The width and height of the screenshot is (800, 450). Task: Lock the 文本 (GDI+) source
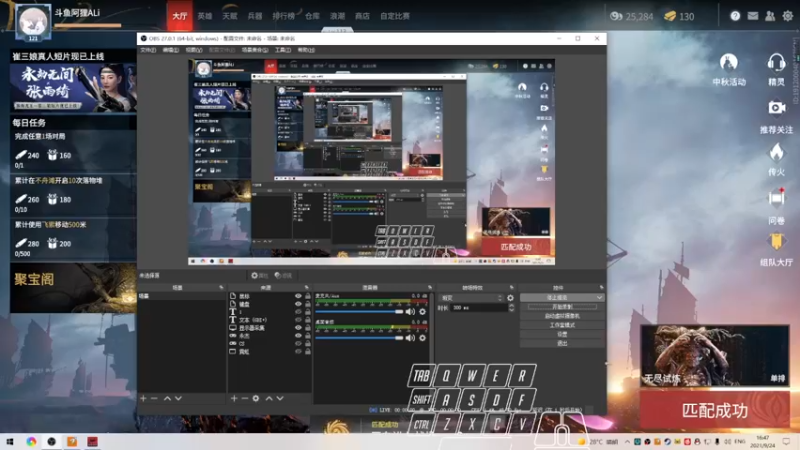point(308,320)
